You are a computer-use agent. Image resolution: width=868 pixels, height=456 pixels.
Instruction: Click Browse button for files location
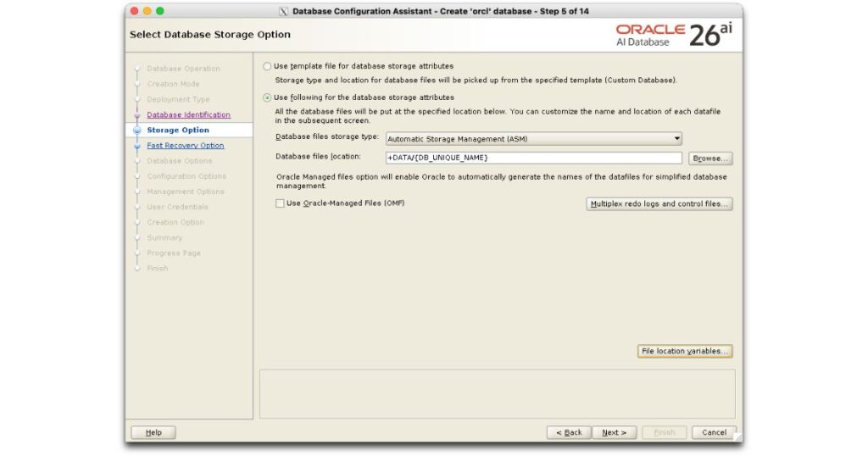click(710, 158)
